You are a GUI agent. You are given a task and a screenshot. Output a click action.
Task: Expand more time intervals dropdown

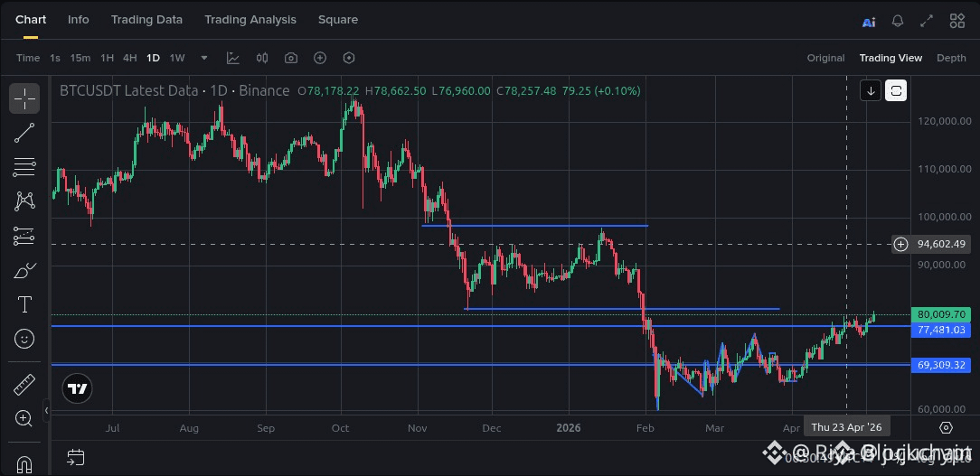tap(203, 58)
